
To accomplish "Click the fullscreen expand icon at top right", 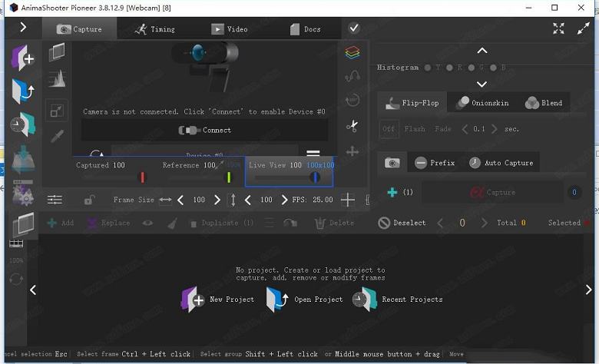I will (558, 28).
